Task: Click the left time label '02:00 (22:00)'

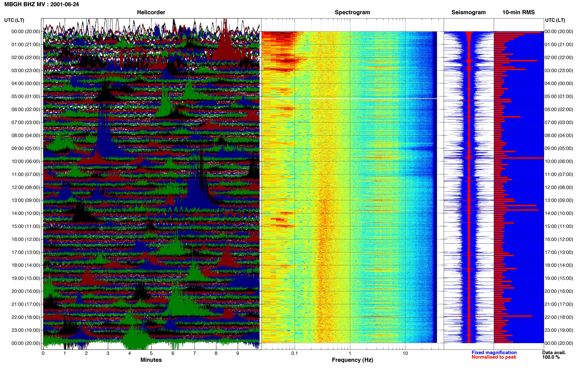Action: 26,57
